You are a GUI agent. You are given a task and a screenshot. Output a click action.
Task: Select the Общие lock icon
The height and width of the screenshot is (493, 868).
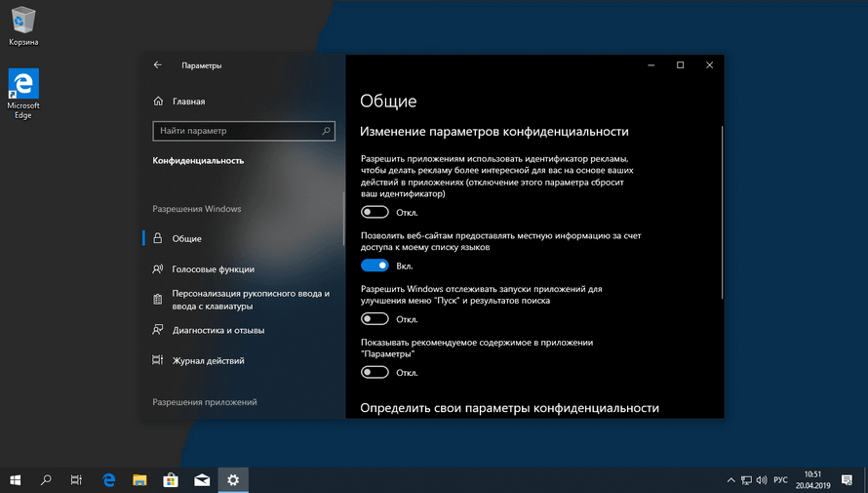pos(158,238)
